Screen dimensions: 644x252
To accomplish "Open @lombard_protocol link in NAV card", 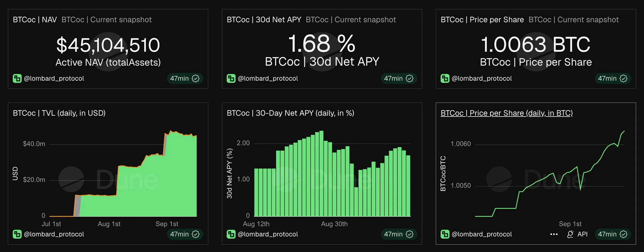I will tap(54, 78).
